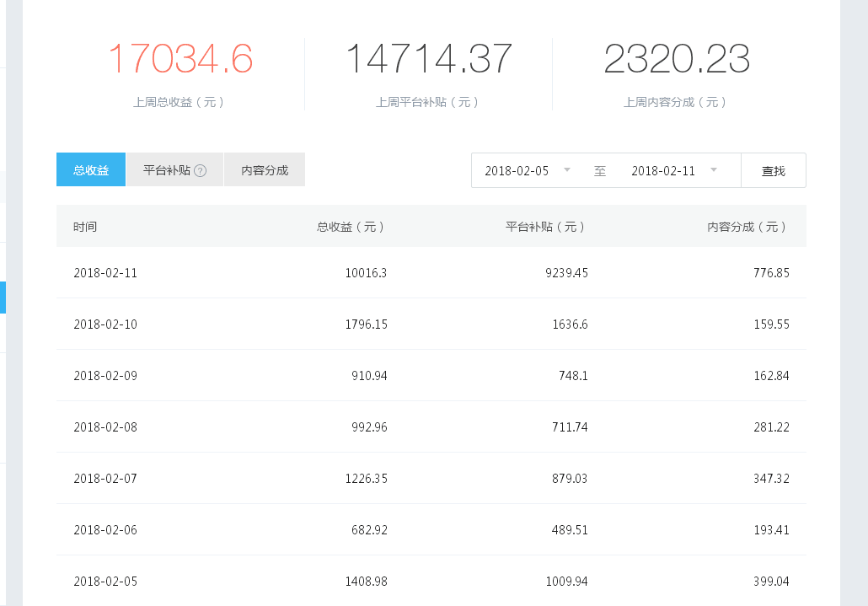Click total income value 10016.3
The height and width of the screenshot is (606, 868).
click(366, 273)
